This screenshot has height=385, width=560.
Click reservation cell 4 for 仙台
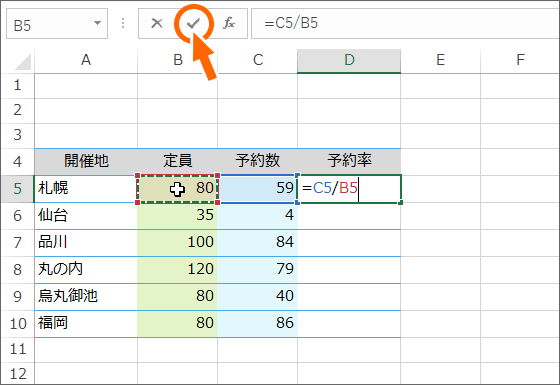coord(258,216)
